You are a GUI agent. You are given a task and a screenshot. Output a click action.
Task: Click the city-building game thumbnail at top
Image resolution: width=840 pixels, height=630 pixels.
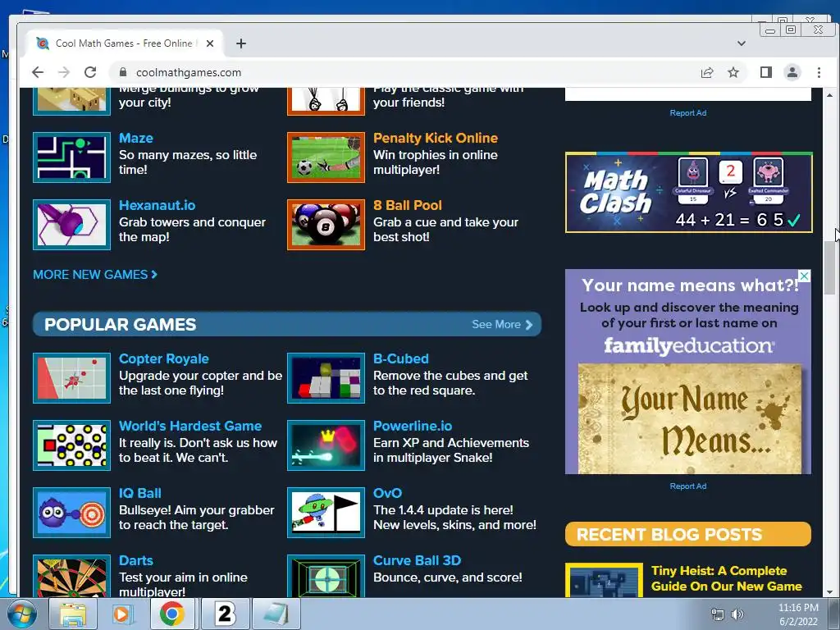[72, 101]
